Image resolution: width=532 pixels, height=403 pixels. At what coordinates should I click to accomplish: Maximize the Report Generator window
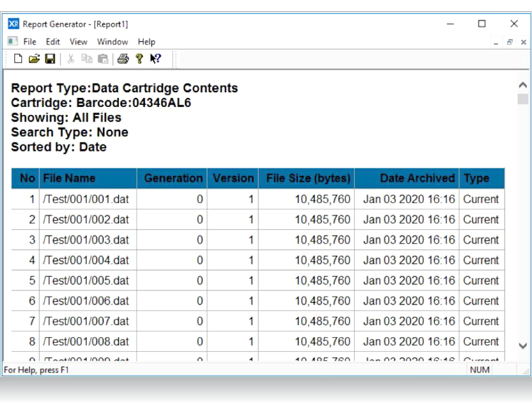coord(482,24)
